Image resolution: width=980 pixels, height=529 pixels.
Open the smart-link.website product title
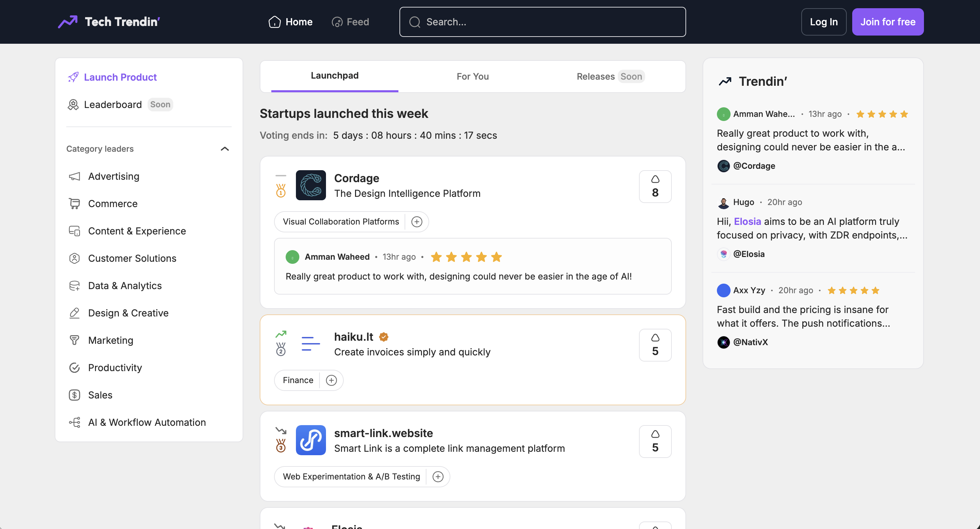(383, 433)
